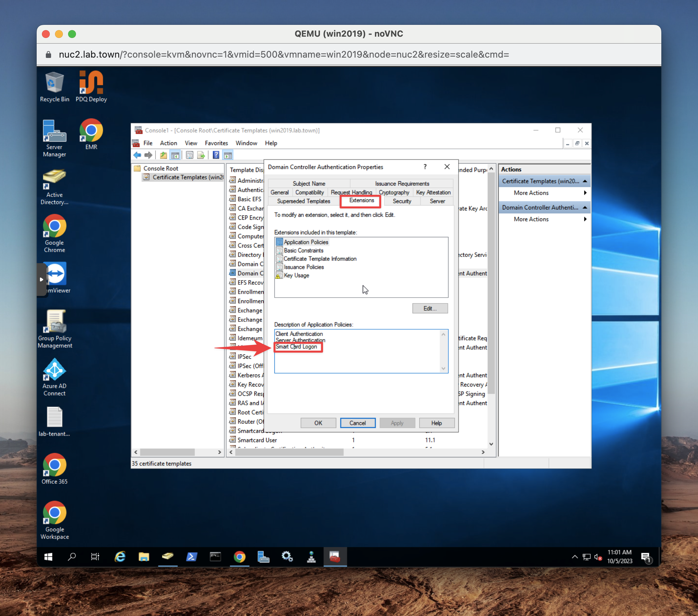Viewport: 698px width, 616px height.
Task: Open Group Policy Management desktop shortcut
Action: tap(55, 329)
